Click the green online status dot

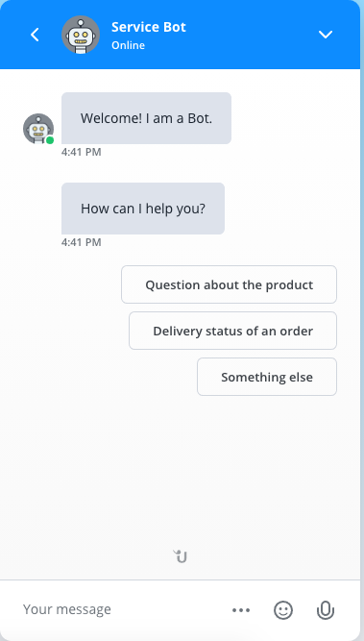50,140
